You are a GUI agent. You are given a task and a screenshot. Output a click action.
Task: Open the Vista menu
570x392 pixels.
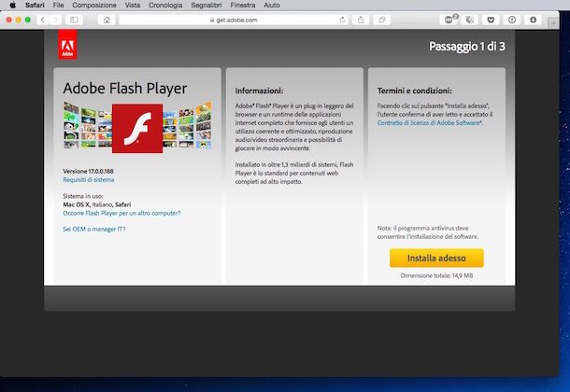coord(133,5)
